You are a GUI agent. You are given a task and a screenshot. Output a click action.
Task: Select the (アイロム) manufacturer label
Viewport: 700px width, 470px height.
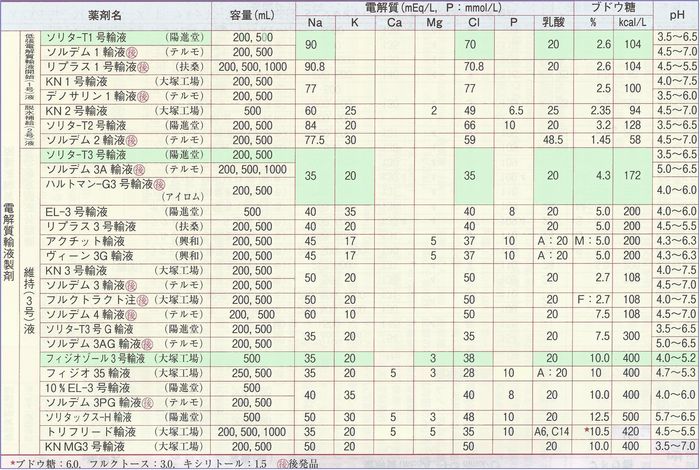[183, 196]
